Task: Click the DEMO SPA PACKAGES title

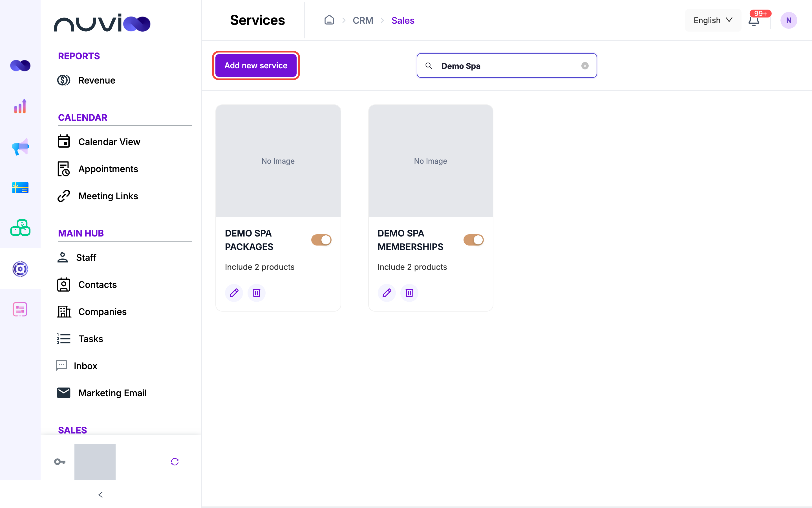Action: pos(249,240)
